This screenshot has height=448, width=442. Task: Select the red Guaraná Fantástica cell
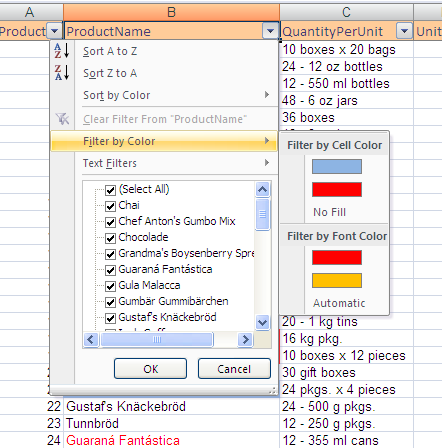171,440
